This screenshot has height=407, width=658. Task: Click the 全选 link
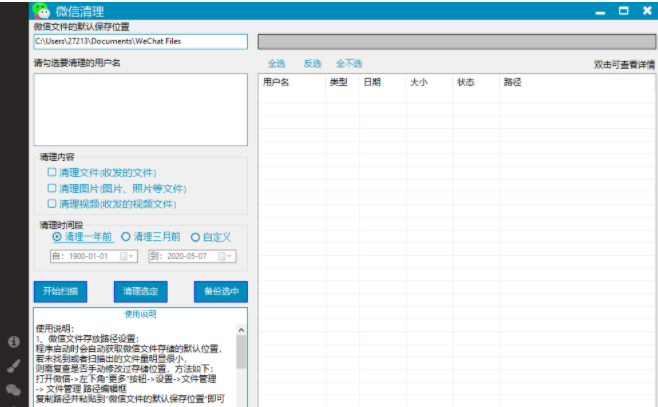(x=277, y=64)
